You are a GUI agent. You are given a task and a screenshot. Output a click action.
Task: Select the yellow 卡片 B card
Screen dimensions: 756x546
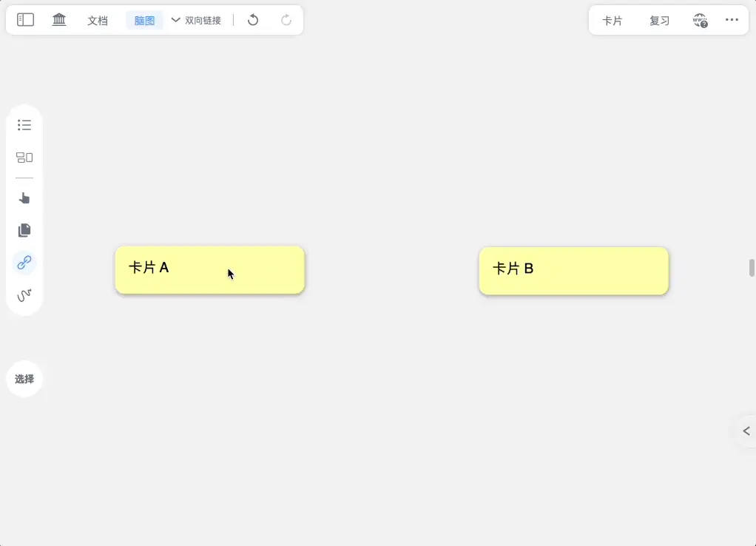574,271
